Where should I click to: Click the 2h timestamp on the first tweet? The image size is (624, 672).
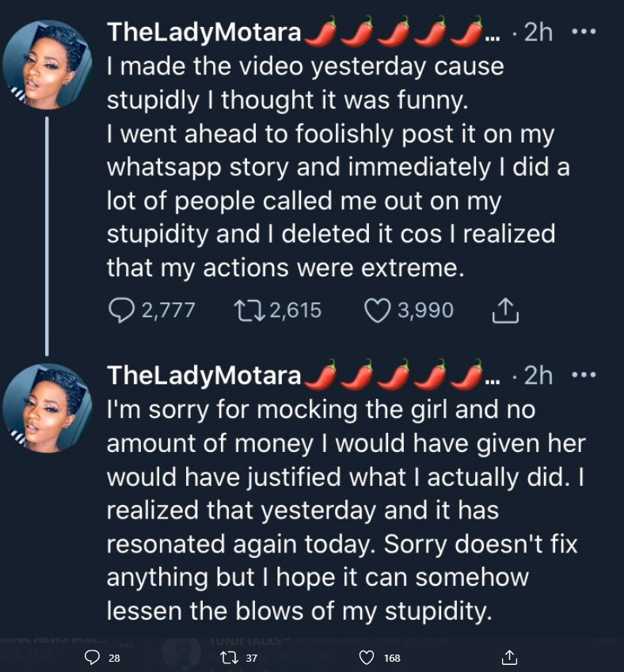539,32
